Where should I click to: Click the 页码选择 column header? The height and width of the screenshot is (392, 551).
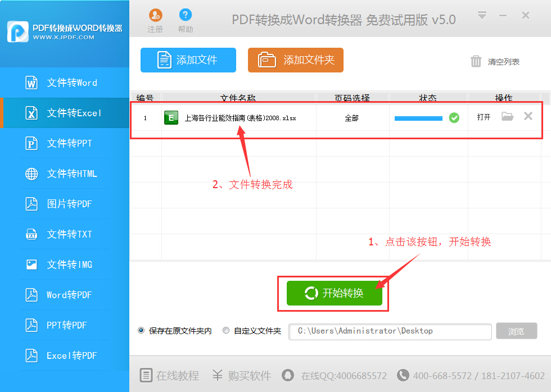click(x=352, y=98)
